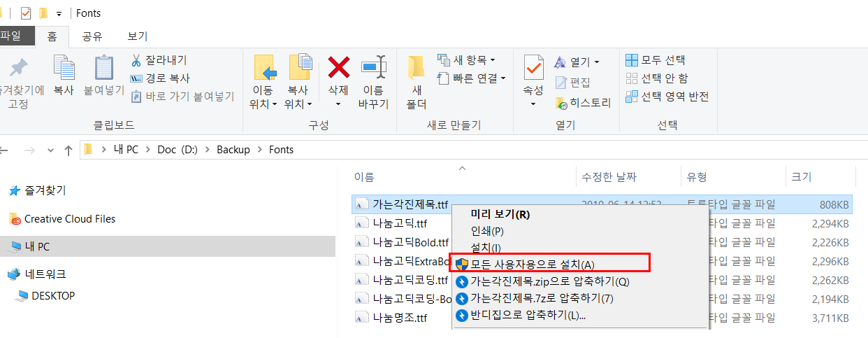
Task: Click the new-folder quick-access toolbar icon
Action: coord(44,13)
